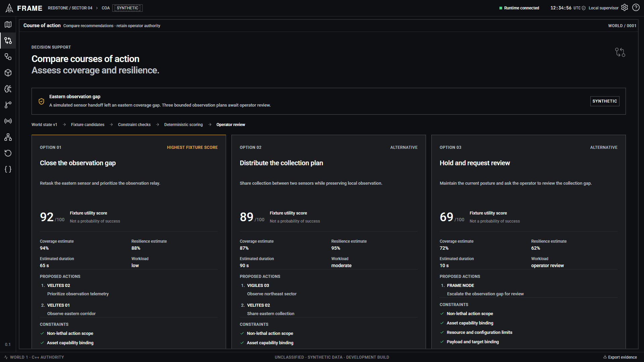This screenshot has height=362, width=644.
Task: Open REDSTONE / SECTOR 04 breadcrumb
Action: click(x=70, y=8)
